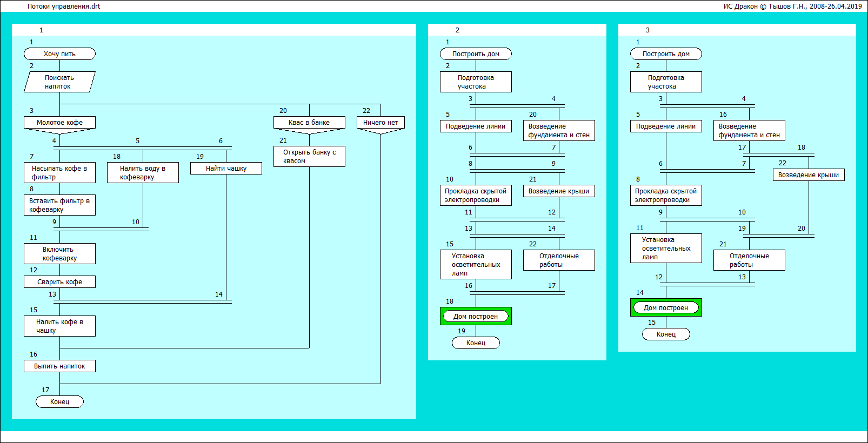Select 'Отделочные работы' block in diagram 3
This screenshot has height=443, width=868.
pos(749,260)
